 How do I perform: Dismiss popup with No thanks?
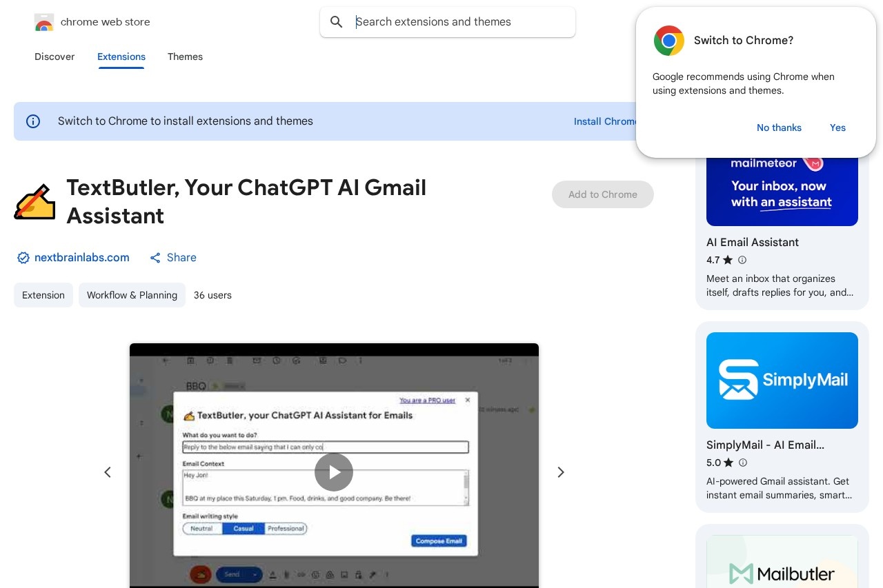779,128
